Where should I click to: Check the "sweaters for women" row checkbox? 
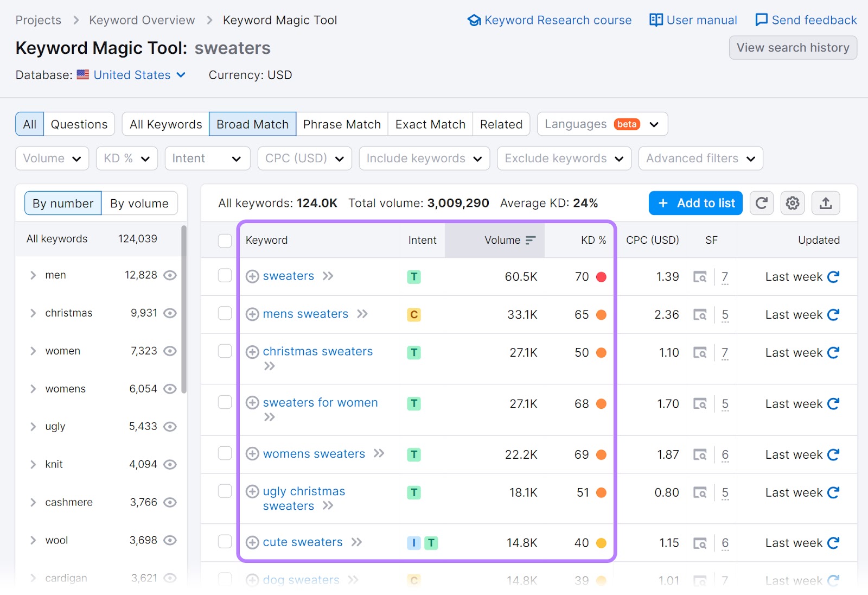[225, 403]
